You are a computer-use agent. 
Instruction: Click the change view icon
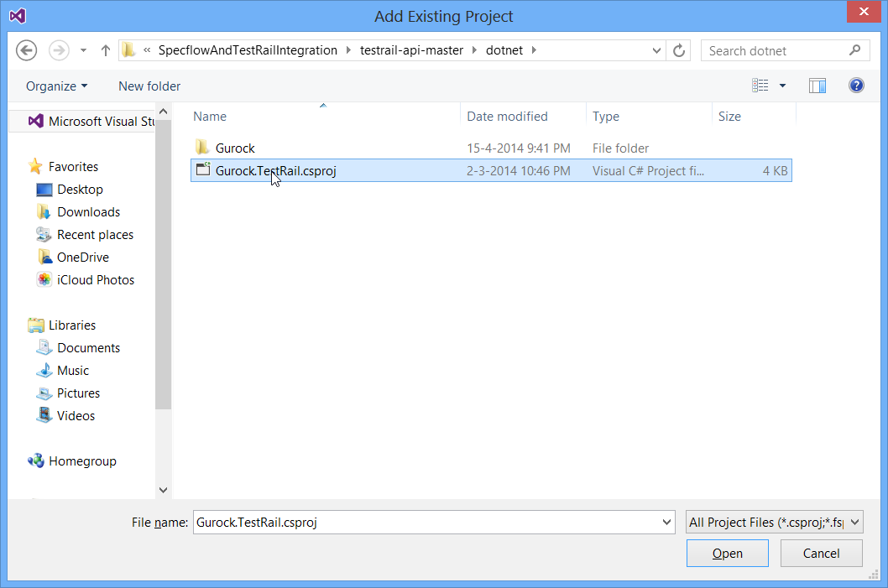pos(760,86)
